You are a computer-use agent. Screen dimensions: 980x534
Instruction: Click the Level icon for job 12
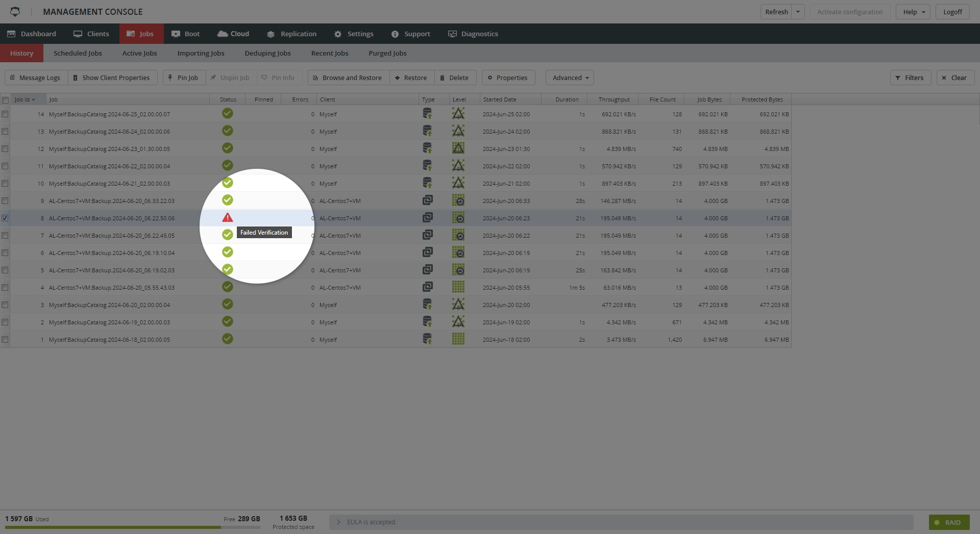pos(458,148)
